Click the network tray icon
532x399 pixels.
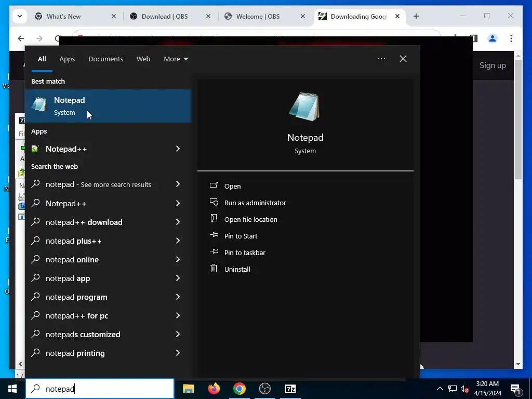[453, 389]
